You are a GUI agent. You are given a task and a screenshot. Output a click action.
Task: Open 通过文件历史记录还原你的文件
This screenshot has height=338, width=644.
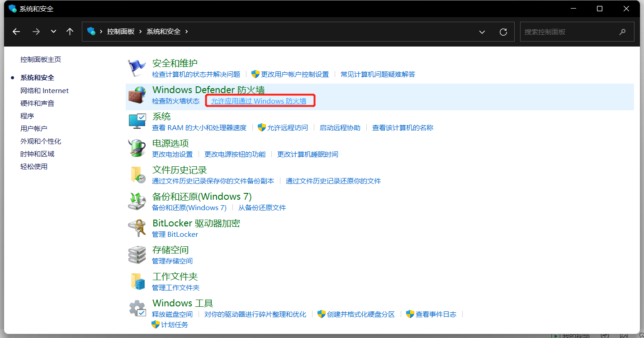pyautogui.click(x=333, y=181)
